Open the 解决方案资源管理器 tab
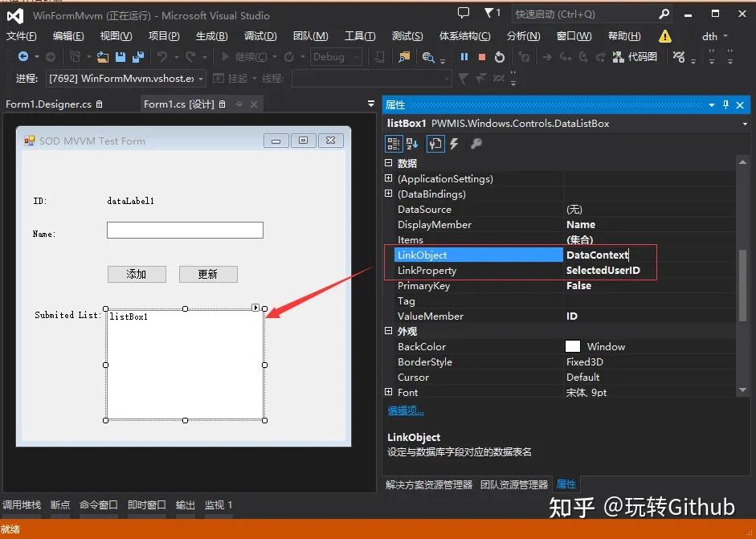 click(429, 484)
